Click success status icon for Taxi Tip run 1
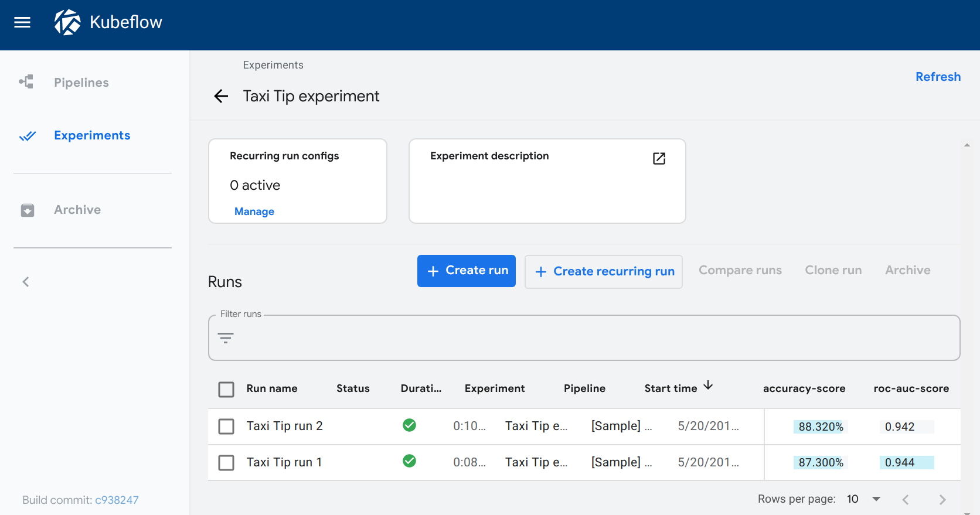 click(410, 461)
